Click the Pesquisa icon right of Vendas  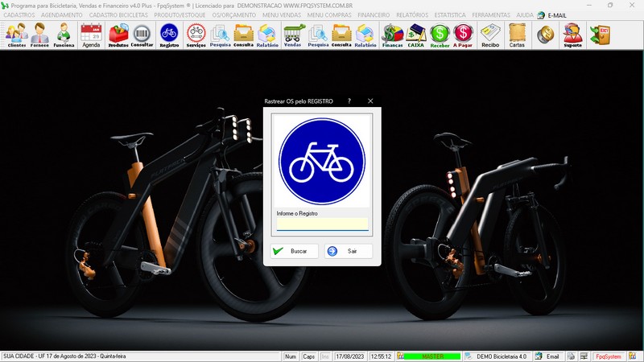[x=318, y=35]
